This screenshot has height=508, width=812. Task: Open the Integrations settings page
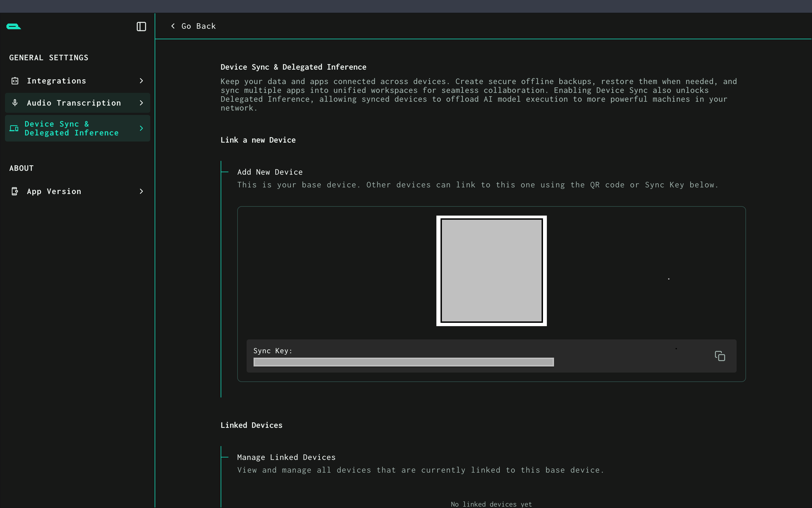click(56, 81)
